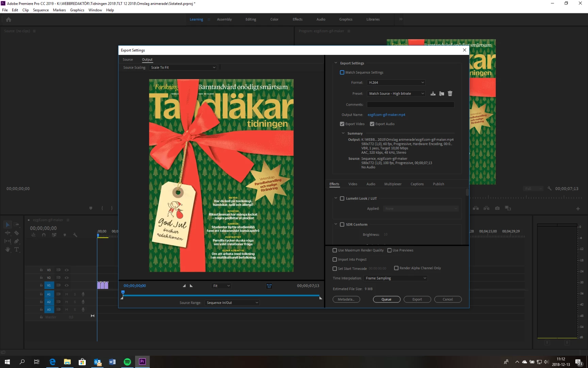Open the Format dropdown showing H.264
This screenshot has width=588, height=368.
[x=396, y=82]
